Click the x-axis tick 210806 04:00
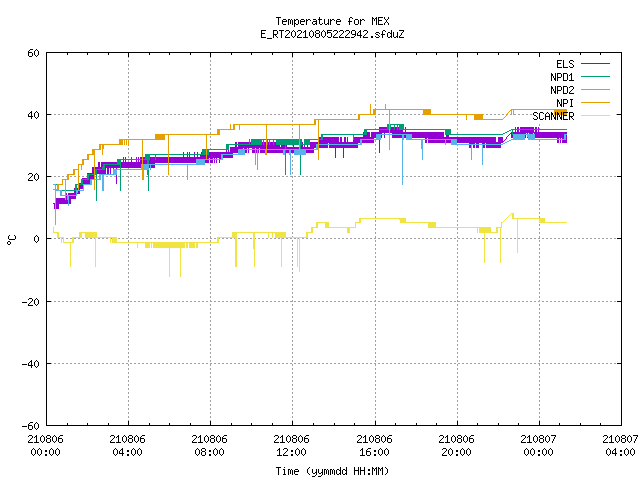Viewport: 640px width, 480px height. pos(127,446)
